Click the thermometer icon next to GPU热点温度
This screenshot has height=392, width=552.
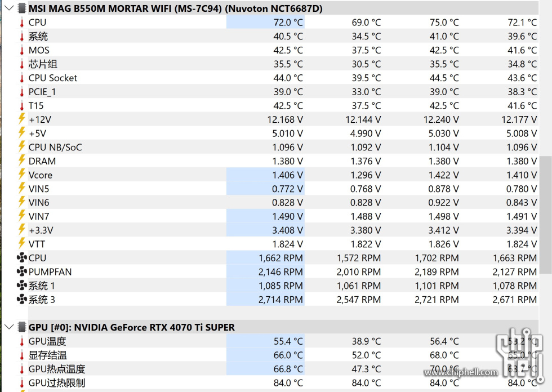coord(22,369)
